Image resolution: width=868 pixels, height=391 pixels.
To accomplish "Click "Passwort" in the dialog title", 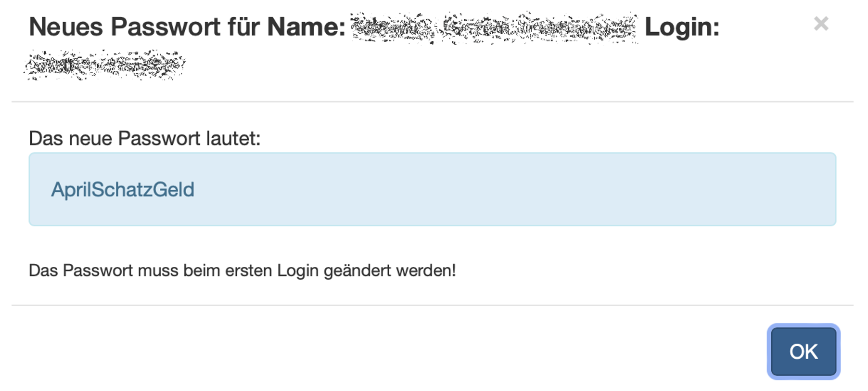I will [166, 27].
